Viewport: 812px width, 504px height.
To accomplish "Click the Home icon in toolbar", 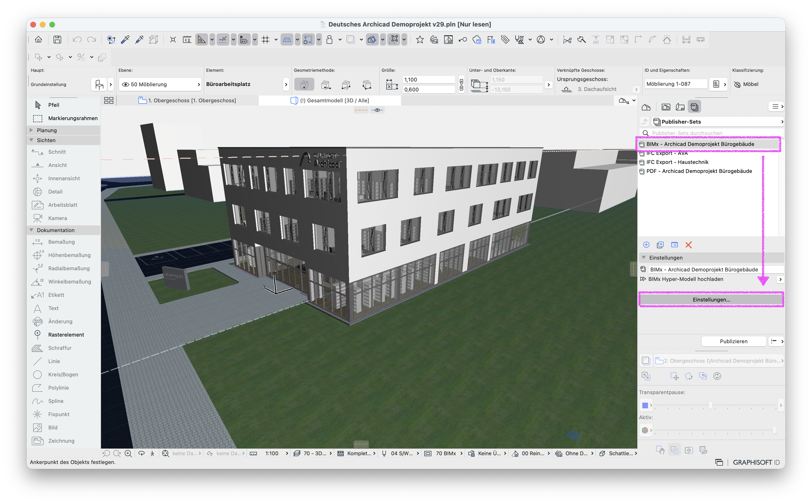I will click(x=38, y=40).
